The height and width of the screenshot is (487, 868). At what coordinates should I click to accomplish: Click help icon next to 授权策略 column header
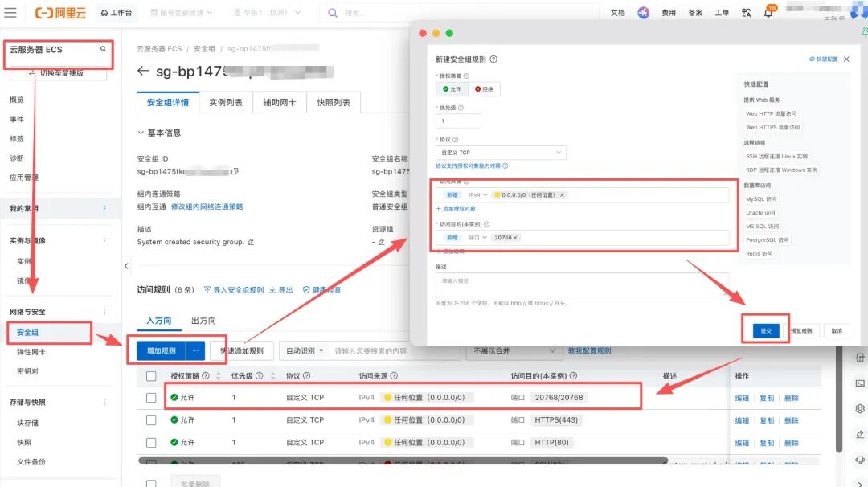tap(206, 376)
